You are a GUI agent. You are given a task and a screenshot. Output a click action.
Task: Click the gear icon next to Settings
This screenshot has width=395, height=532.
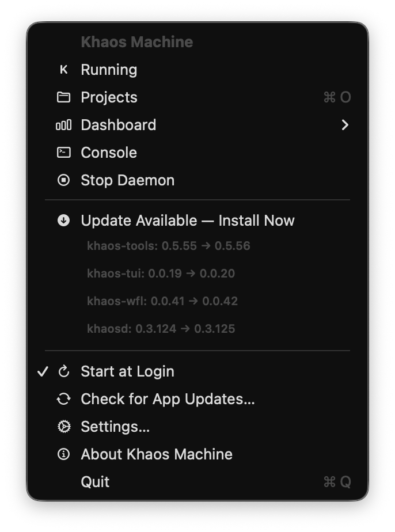point(63,427)
